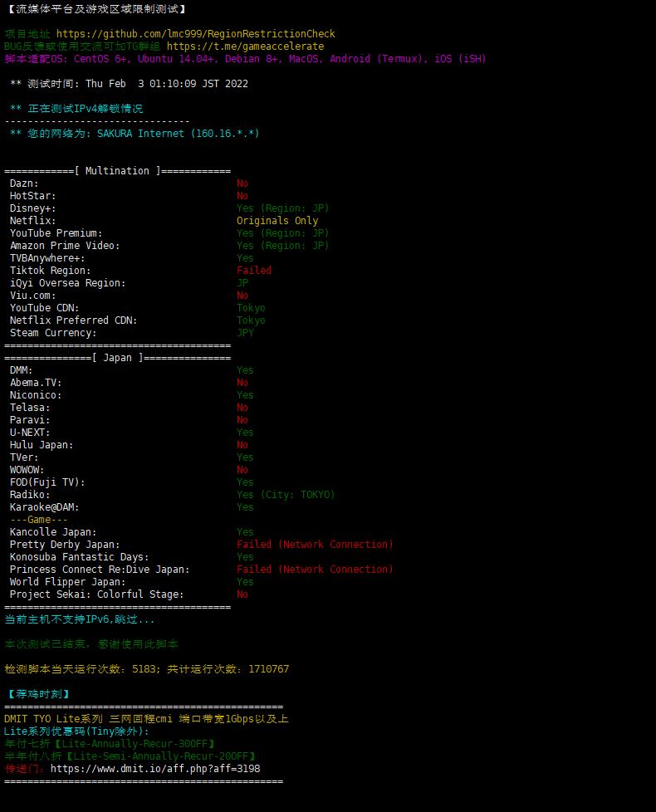Image resolution: width=656 pixels, height=812 pixels.
Task: Click the IPv6 not supported message
Action: click(x=79, y=619)
